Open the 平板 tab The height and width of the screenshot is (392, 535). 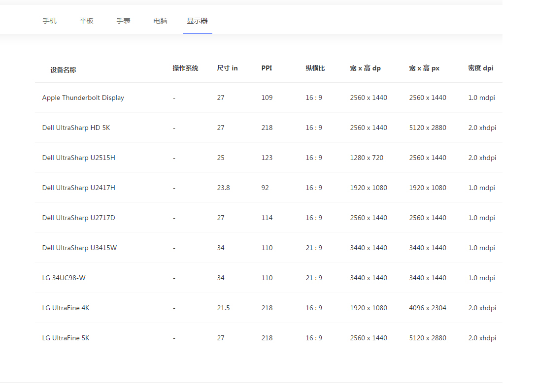point(87,21)
